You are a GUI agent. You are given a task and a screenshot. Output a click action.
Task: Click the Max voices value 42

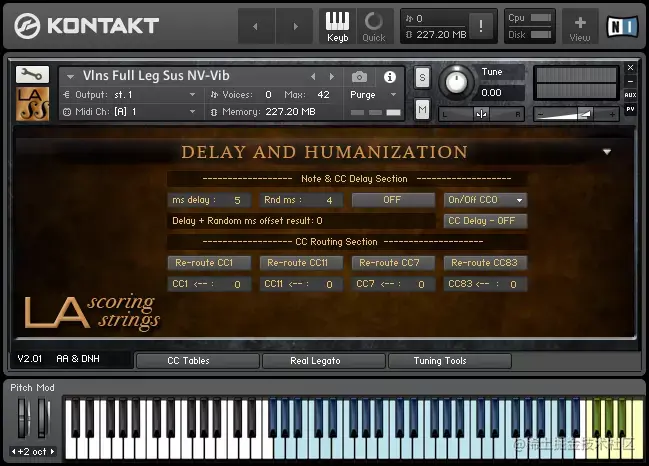pyautogui.click(x=323, y=95)
